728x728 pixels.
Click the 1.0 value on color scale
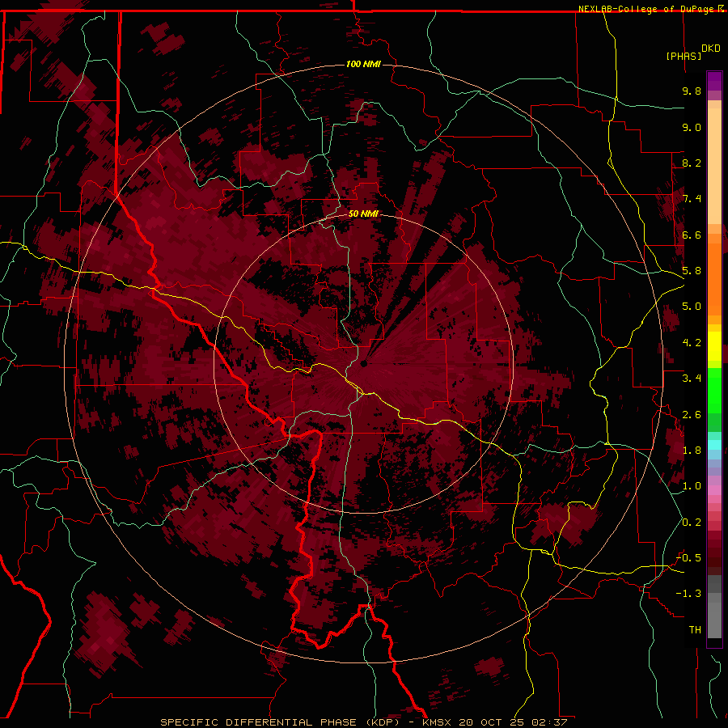692,486
